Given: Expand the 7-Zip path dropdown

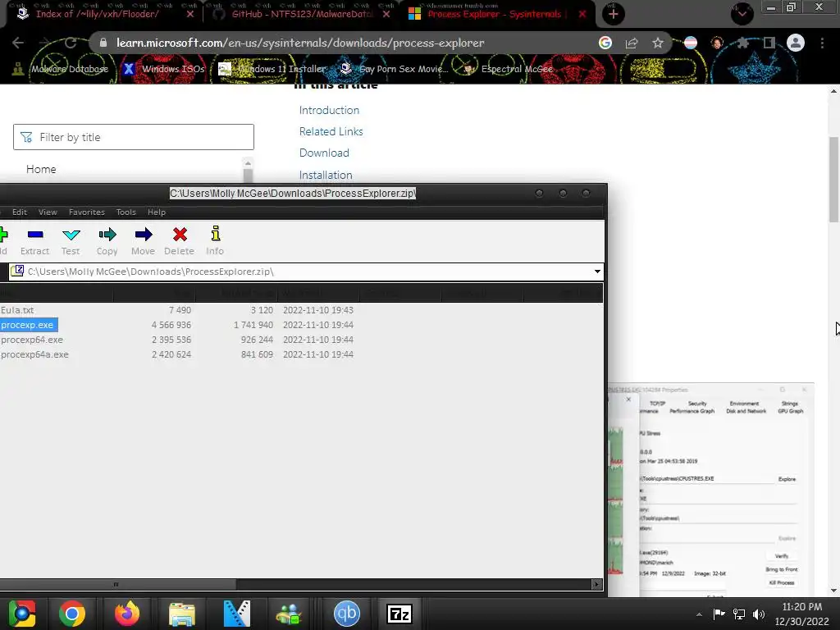Looking at the screenshot, I should [597, 271].
